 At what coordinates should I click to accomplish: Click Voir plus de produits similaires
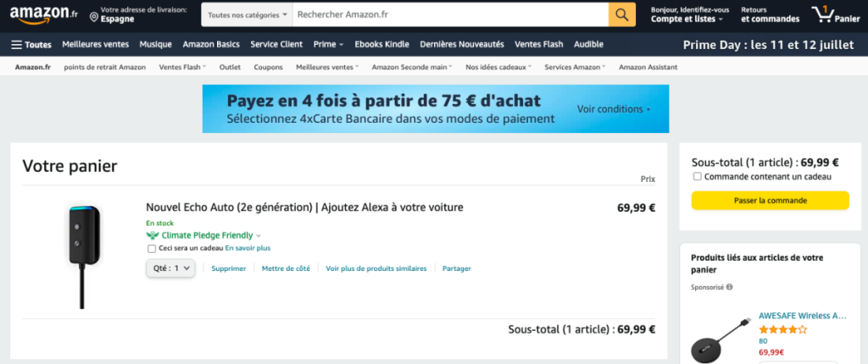(376, 268)
